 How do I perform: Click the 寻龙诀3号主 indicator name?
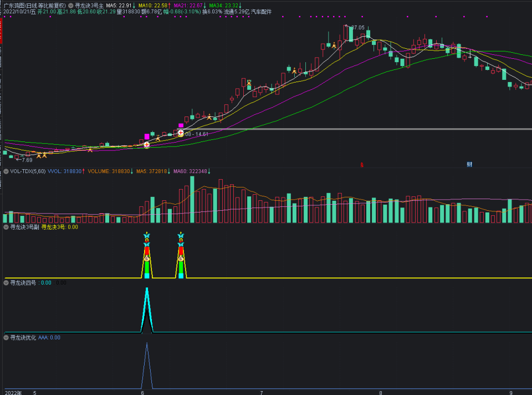(89, 6)
